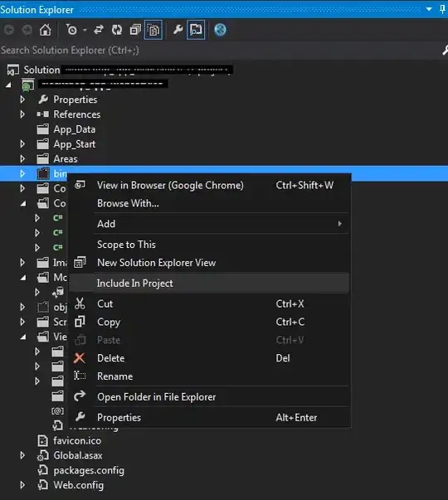Expand the Global.asax file node
Image resolution: width=448 pixels, height=500 pixels.
[22, 455]
